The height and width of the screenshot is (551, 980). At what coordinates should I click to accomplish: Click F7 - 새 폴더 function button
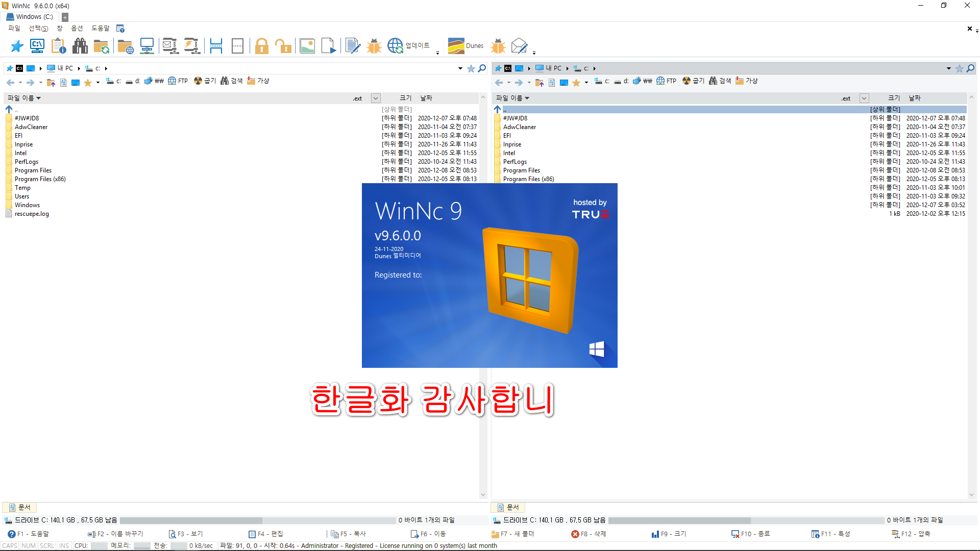pyautogui.click(x=512, y=534)
